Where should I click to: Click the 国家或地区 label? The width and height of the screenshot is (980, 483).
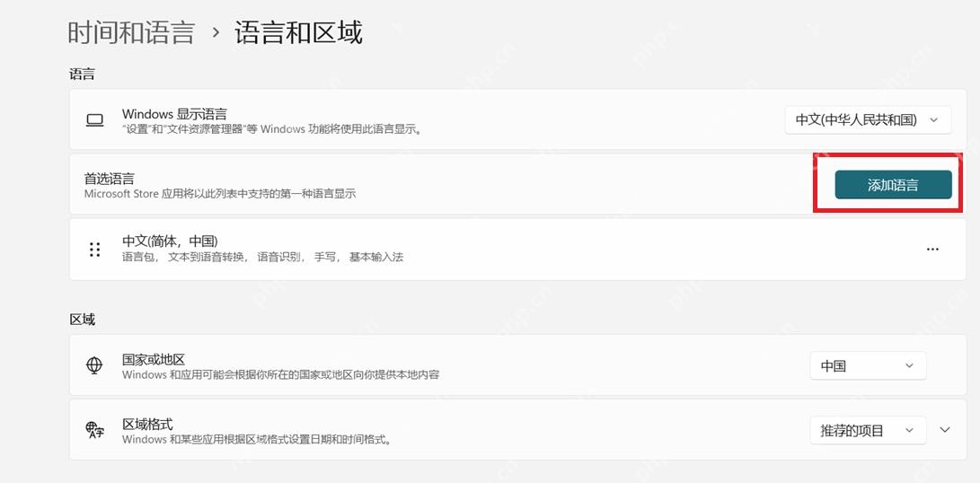pos(154,360)
